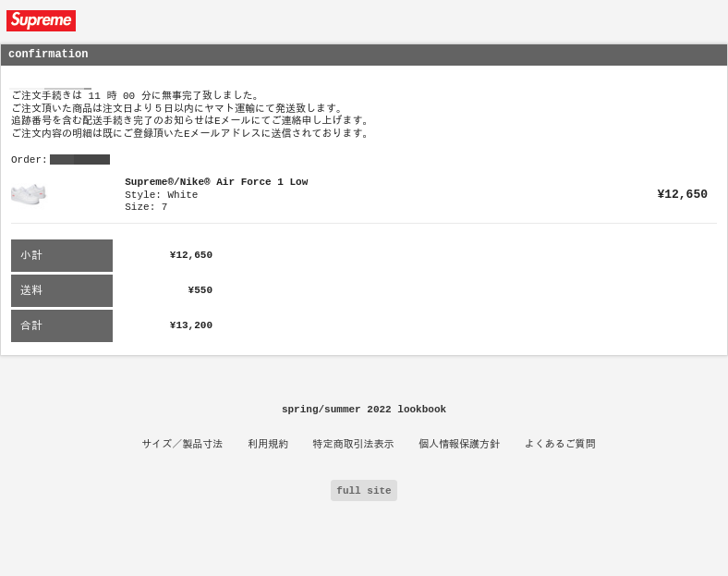
Task: Click the Style: White text
Action: pos(161,195)
